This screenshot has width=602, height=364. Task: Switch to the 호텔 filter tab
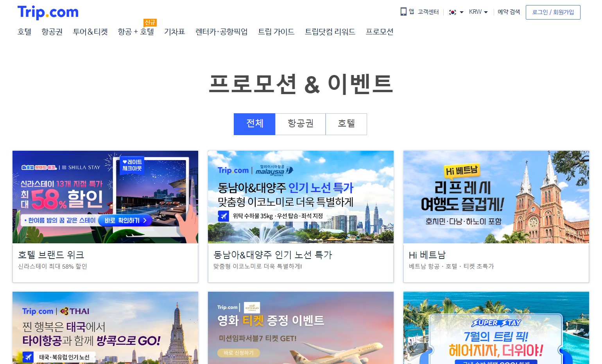[x=346, y=124]
